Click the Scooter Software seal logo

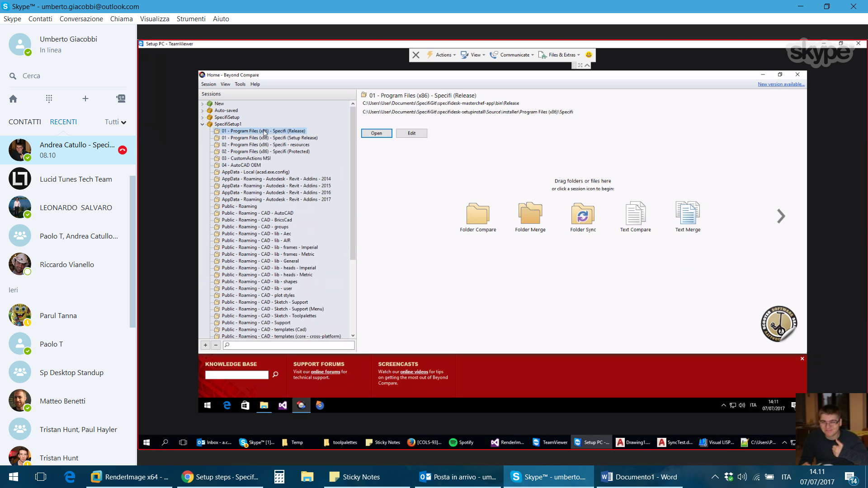tap(778, 324)
